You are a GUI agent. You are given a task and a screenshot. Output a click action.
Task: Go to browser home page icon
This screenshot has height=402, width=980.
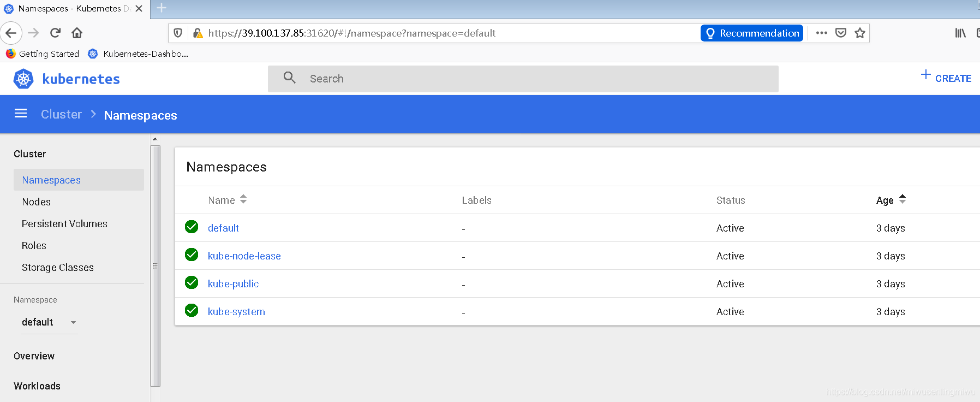click(77, 33)
